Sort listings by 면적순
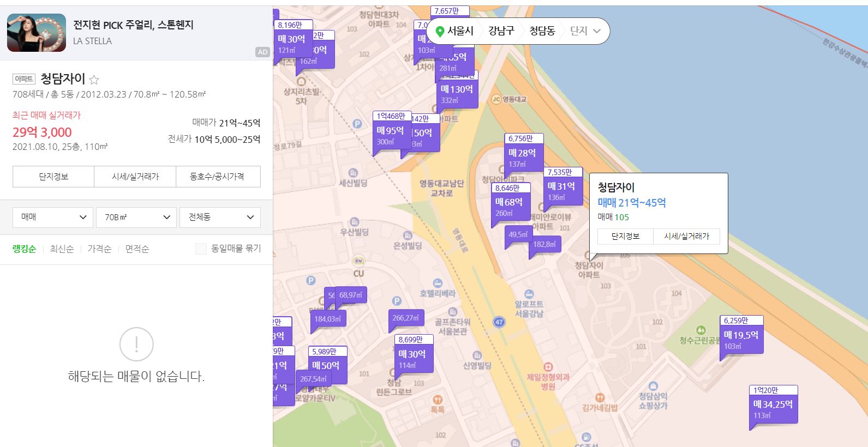 [x=137, y=249]
